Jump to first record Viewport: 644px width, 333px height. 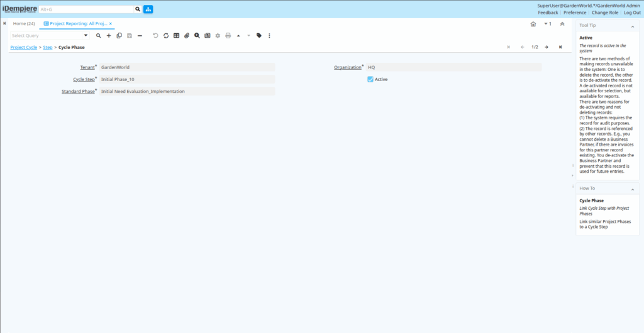(508, 47)
